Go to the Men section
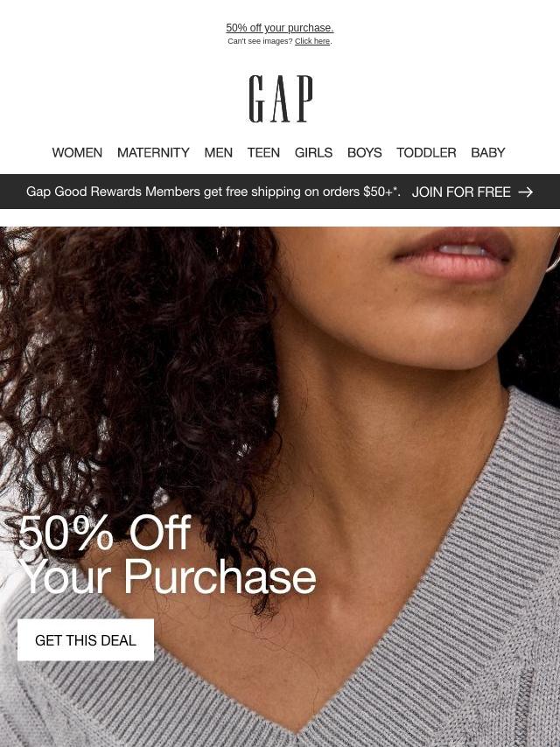Viewport: 560px width, 747px height. (x=218, y=152)
